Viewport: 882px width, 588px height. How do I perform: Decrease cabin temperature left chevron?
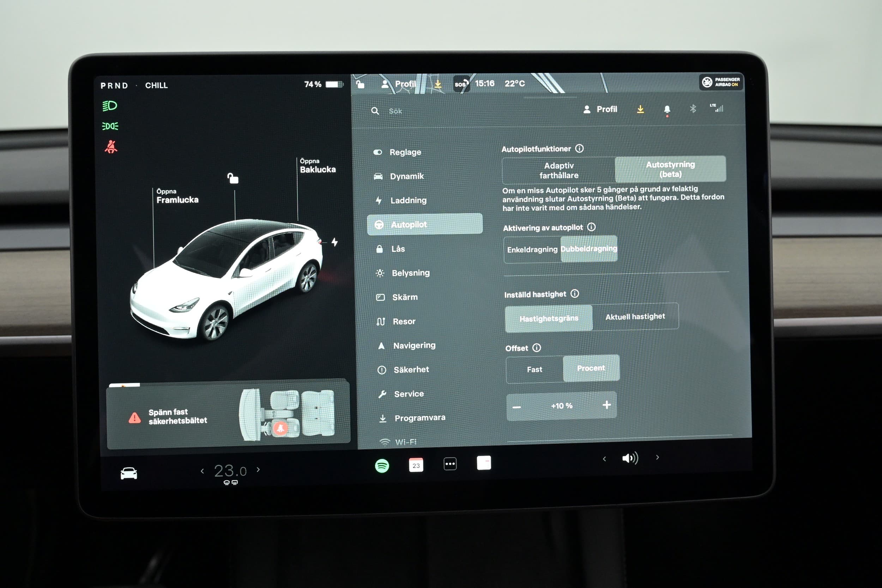(202, 471)
